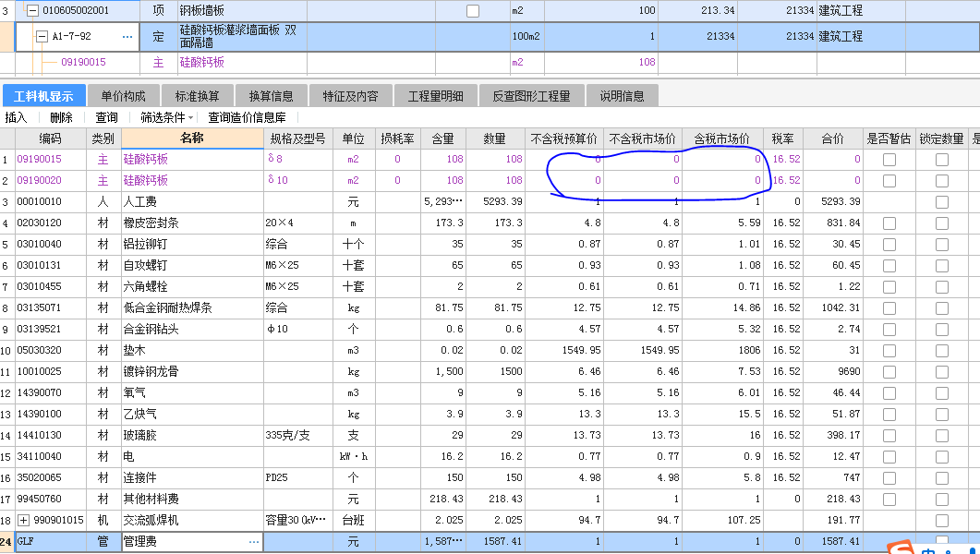Select the δ10 specification cell
This screenshot has height=554, width=980.
[298, 180]
